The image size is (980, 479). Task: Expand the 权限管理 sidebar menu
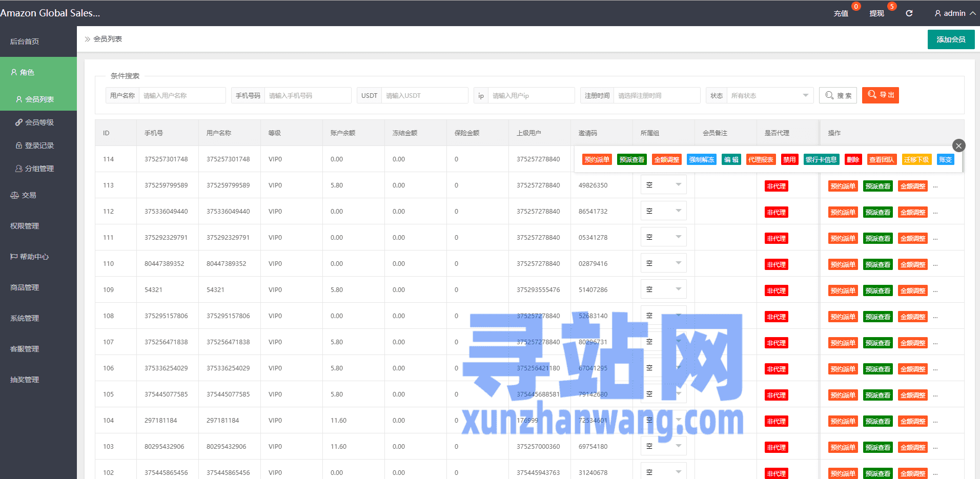coord(38,226)
